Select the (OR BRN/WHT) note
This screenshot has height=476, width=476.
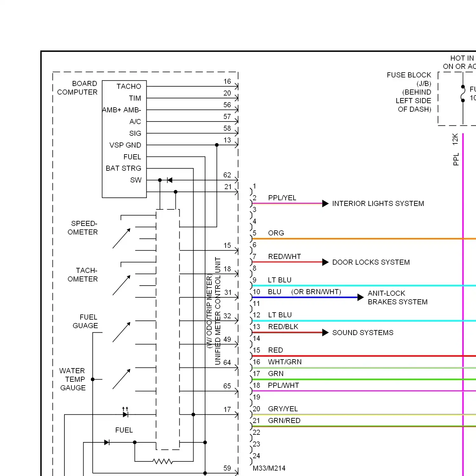tap(316, 292)
